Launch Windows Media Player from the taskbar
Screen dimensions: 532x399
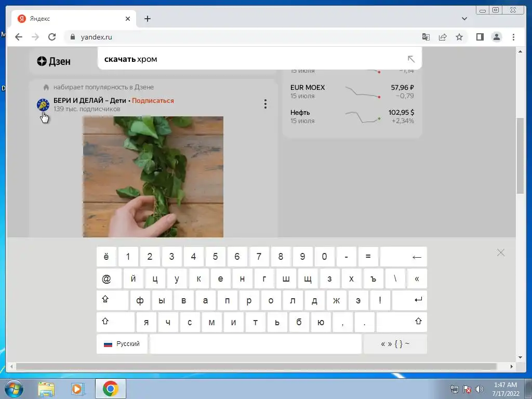[x=77, y=389]
